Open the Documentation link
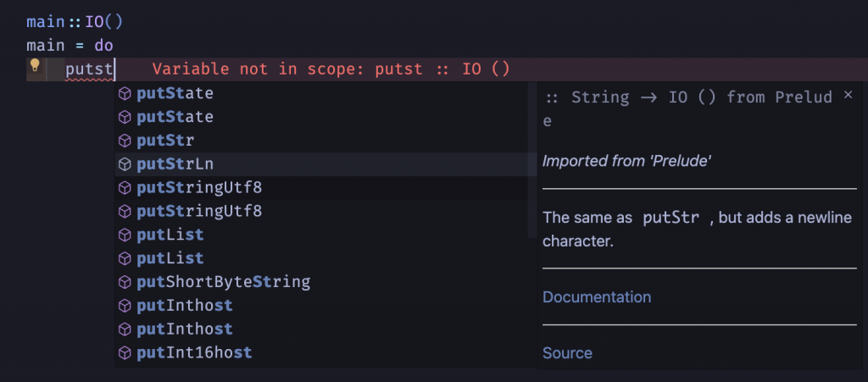This screenshot has width=868, height=382. 597,297
